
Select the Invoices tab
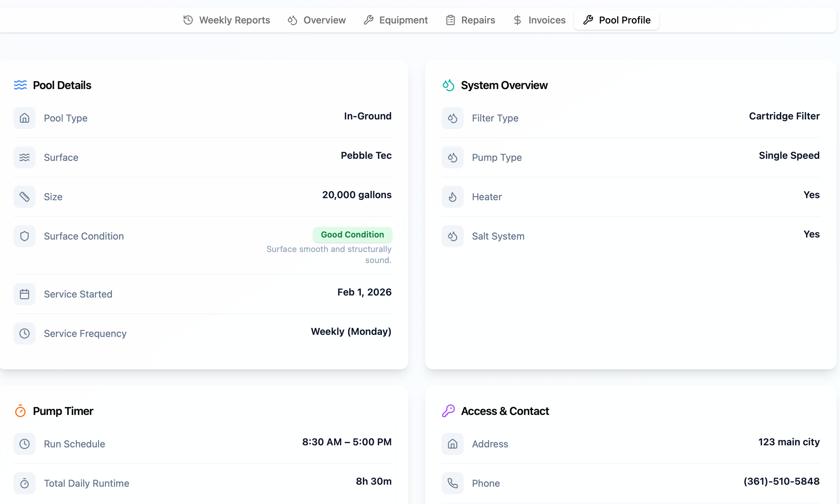click(539, 20)
